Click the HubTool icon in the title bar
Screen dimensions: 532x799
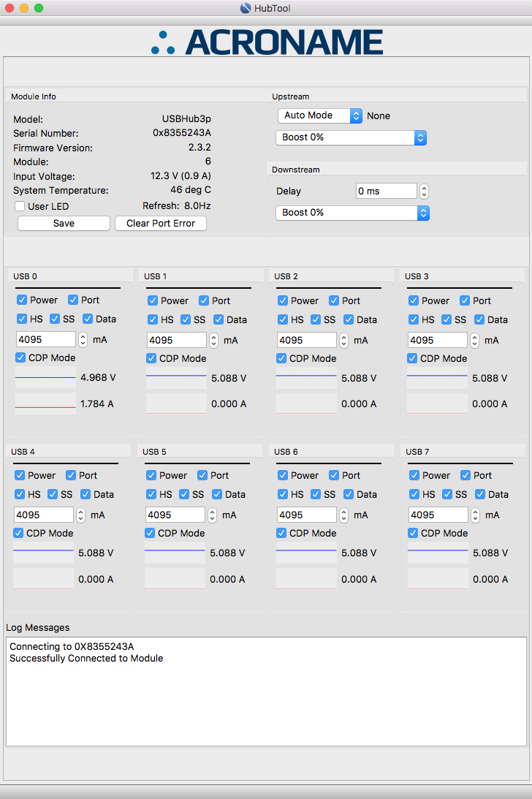point(246,8)
